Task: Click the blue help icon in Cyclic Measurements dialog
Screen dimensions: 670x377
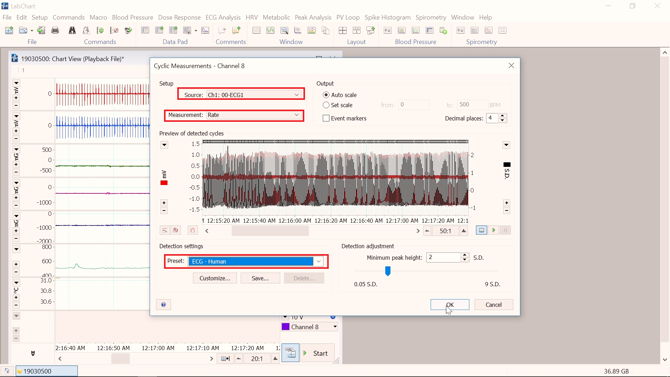Action: coord(164,304)
